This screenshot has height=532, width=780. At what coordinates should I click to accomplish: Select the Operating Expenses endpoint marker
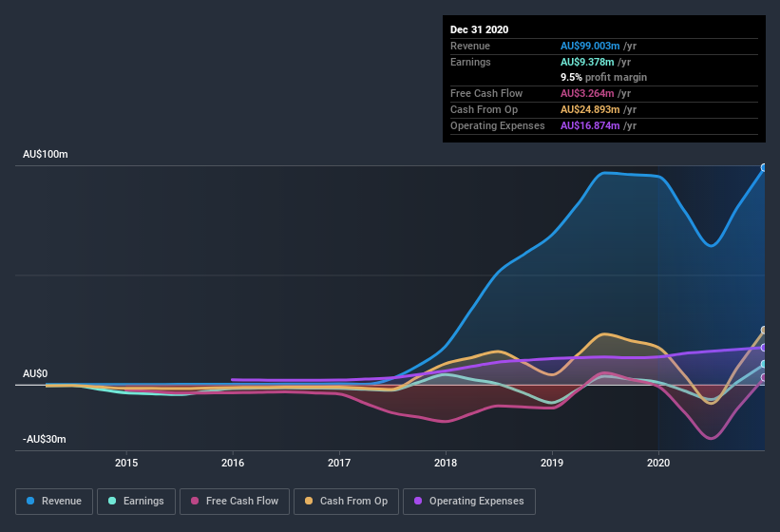(x=764, y=348)
